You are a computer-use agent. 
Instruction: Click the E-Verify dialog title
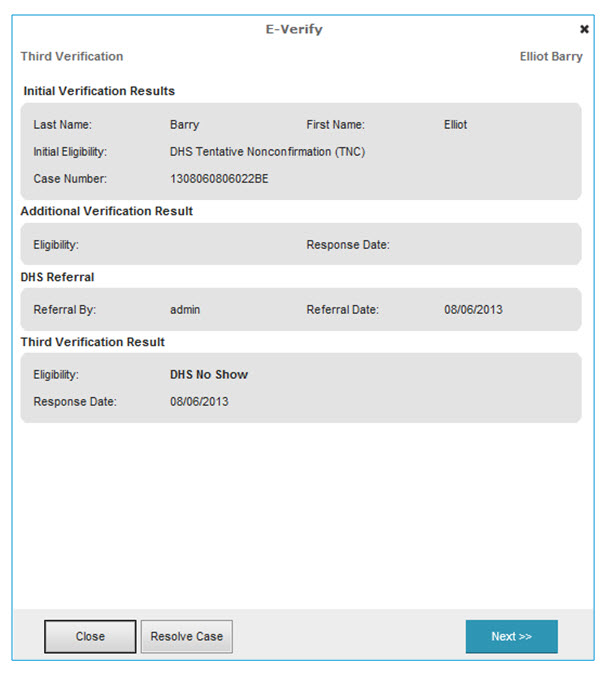click(294, 29)
